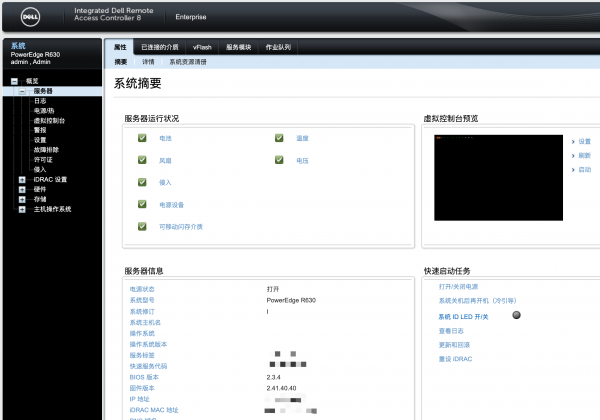Select 主机操作系统 label in sidebar
Image resolution: width=600 pixels, height=420 pixels.
(x=52, y=209)
